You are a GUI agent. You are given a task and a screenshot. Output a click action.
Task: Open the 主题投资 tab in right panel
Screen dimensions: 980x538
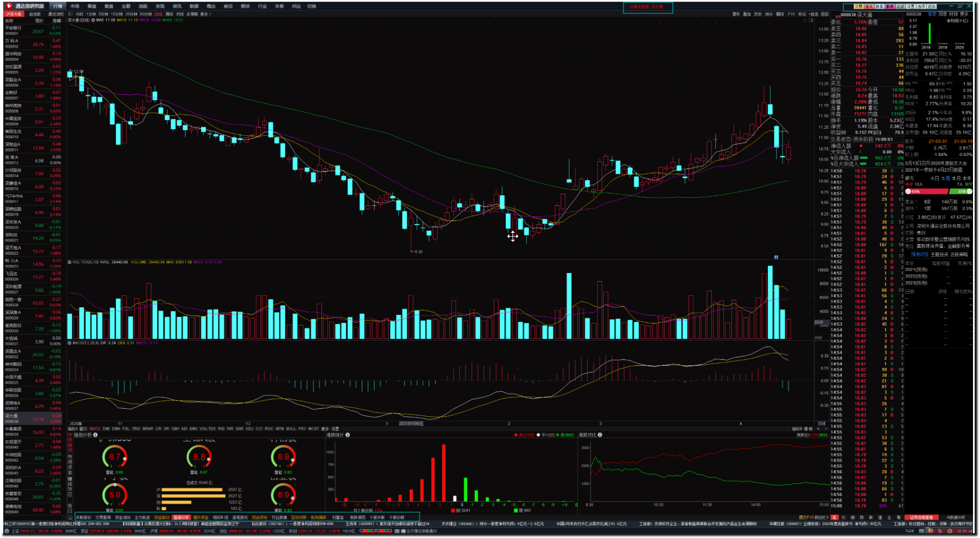[938, 254]
